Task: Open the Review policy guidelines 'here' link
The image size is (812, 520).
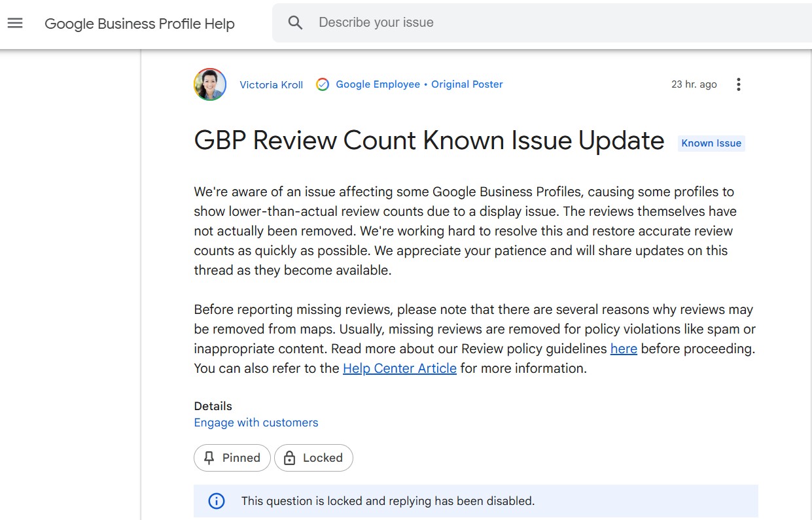Action: click(624, 349)
